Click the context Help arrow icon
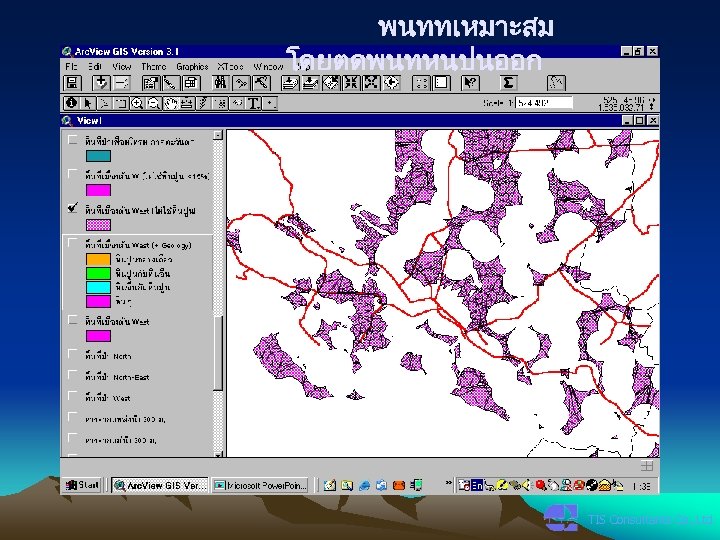The height and width of the screenshot is (540, 720). pos(471,83)
